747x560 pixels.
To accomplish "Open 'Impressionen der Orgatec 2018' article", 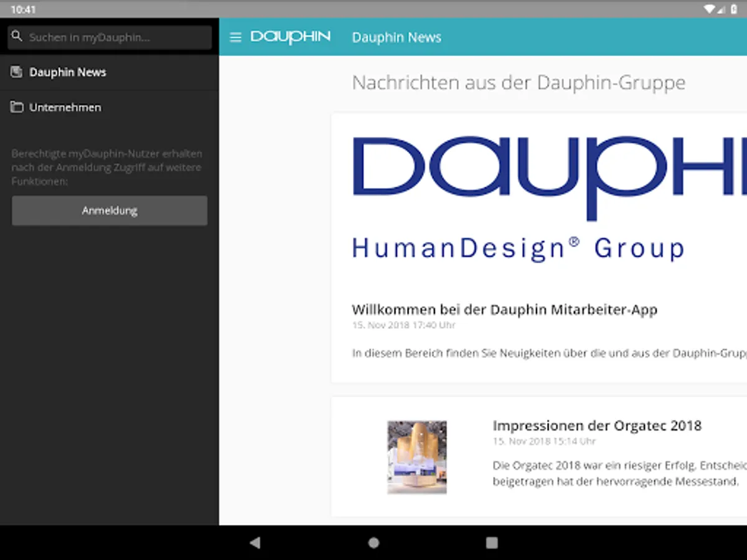I will pos(597,426).
